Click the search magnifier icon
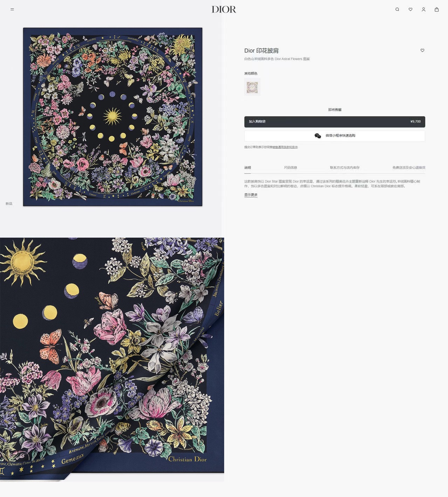 coord(397,9)
